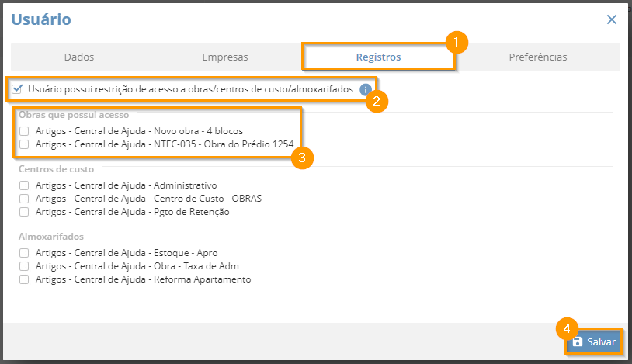
Task: Go to the Preferências tab
Action: [x=538, y=57]
